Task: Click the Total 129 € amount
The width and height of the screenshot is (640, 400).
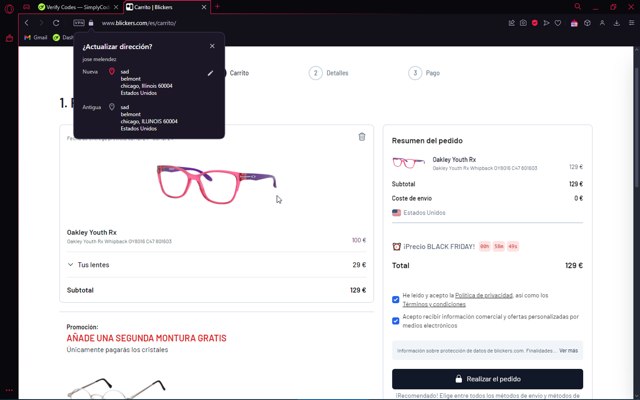Action: 574,265
